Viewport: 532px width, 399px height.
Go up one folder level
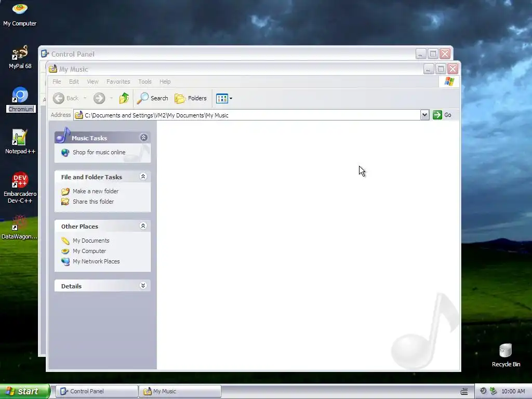point(124,98)
